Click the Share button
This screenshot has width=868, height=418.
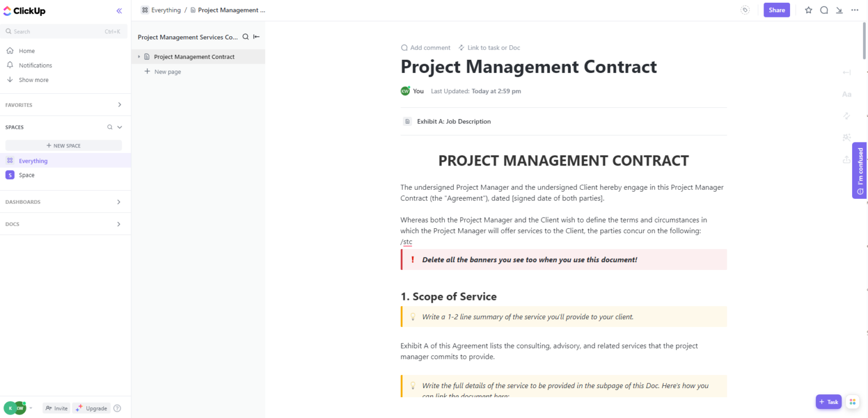[776, 10]
